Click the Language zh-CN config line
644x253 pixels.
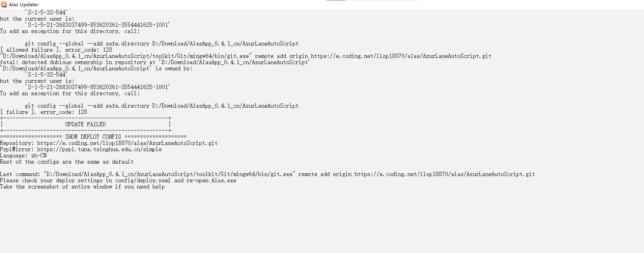point(23,155)
